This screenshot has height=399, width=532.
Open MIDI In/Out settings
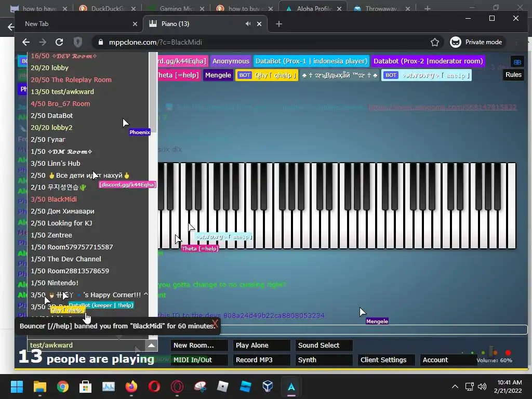199,360
